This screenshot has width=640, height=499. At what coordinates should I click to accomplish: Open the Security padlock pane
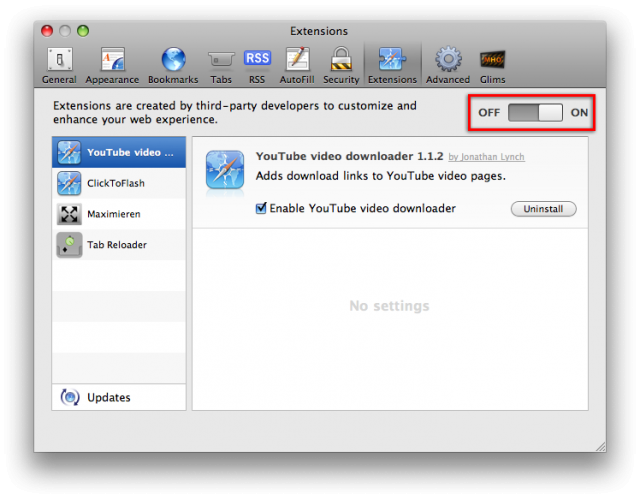click(x=341, y=66)
